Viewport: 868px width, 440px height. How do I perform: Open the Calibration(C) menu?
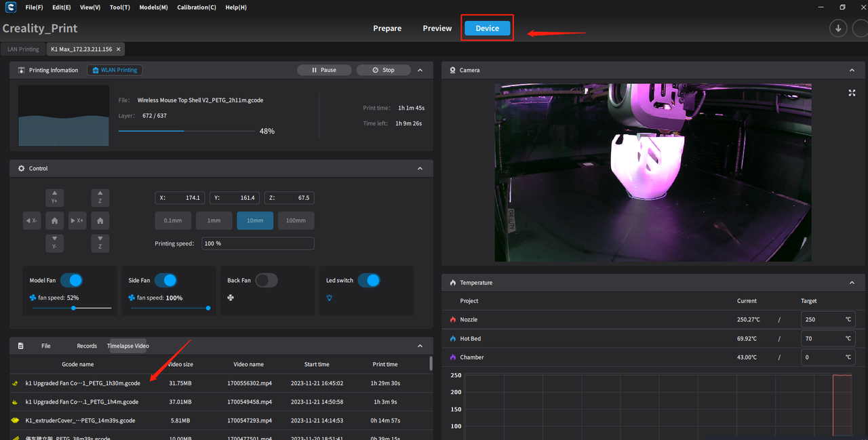(197, 7)
